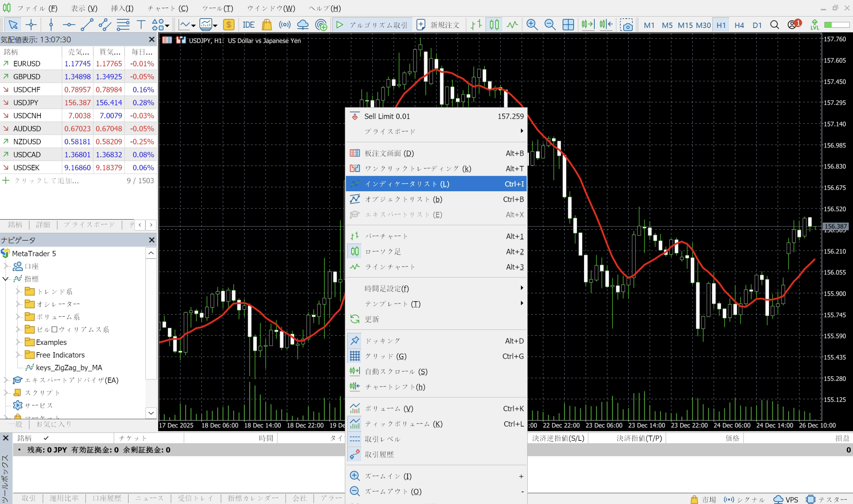Click the chart zoom in magnifier

click(532, 25)
